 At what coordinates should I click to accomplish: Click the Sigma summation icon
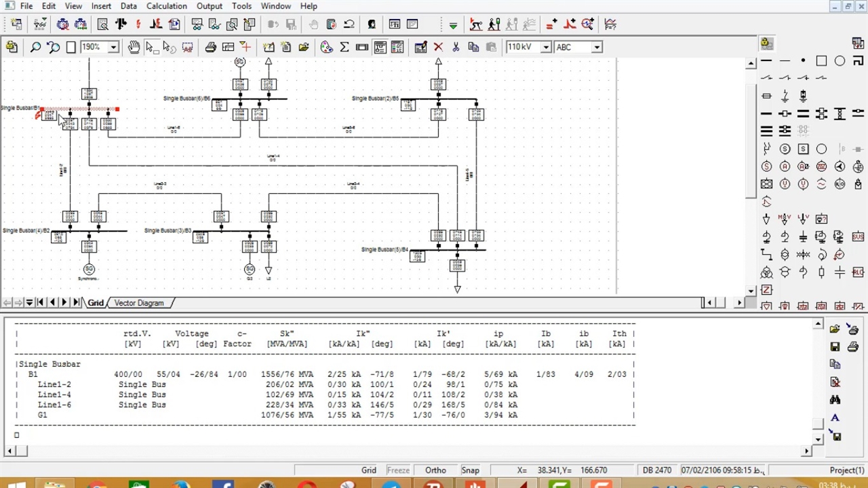(x=344, y=47)
